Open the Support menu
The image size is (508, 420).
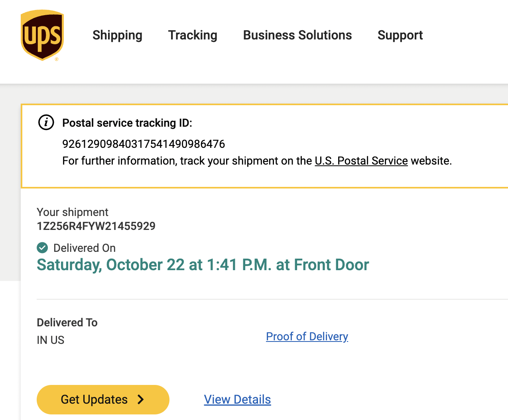tap(400, 35)
